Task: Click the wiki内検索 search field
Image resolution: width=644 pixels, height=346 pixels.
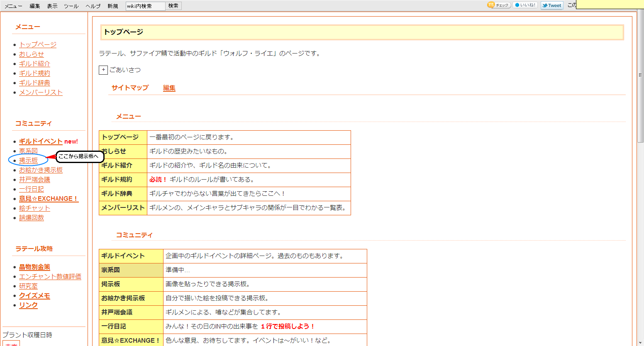Action: point(145,6)
